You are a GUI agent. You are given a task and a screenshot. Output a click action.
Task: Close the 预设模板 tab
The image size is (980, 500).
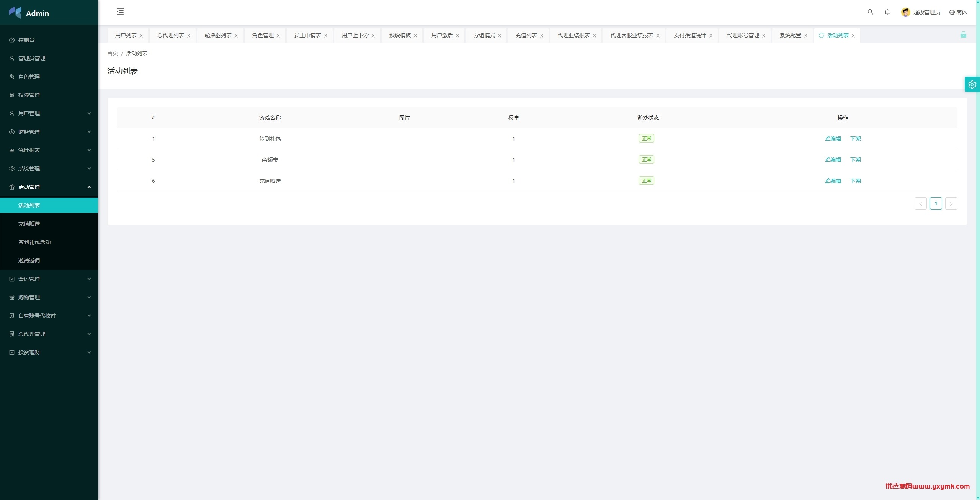click(x=415, y=36)
